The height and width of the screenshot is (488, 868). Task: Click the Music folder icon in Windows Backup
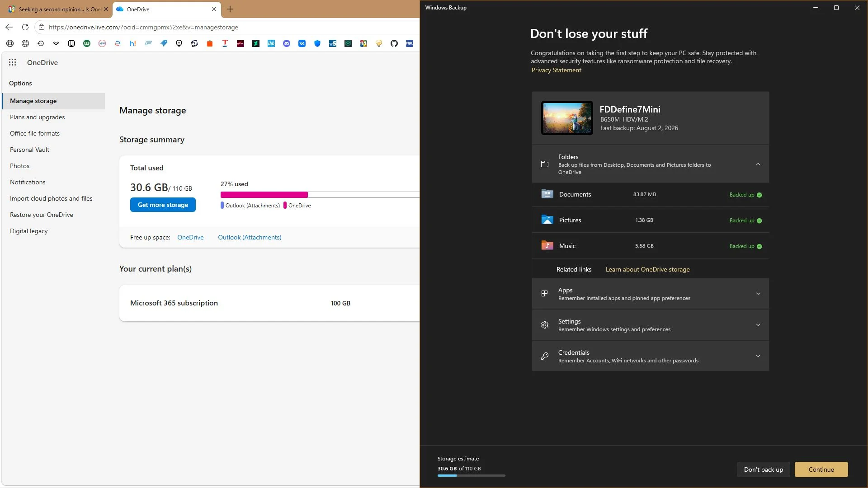click(x=547, y=246)
